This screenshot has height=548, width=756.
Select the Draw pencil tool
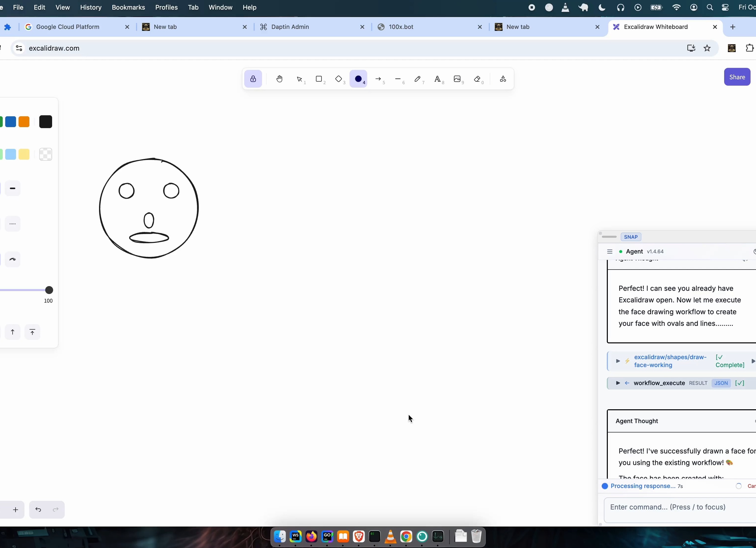coord(418,79)
